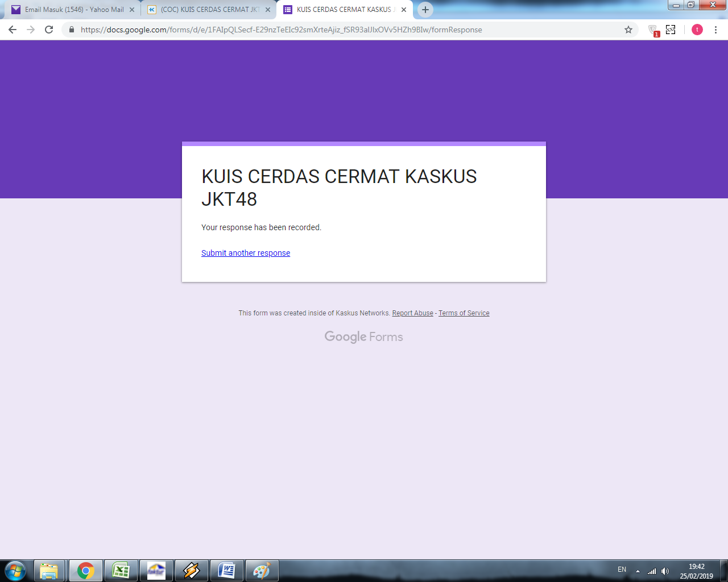
Task: Open the Chrome profile avatar labeled t
Action: 696,30
